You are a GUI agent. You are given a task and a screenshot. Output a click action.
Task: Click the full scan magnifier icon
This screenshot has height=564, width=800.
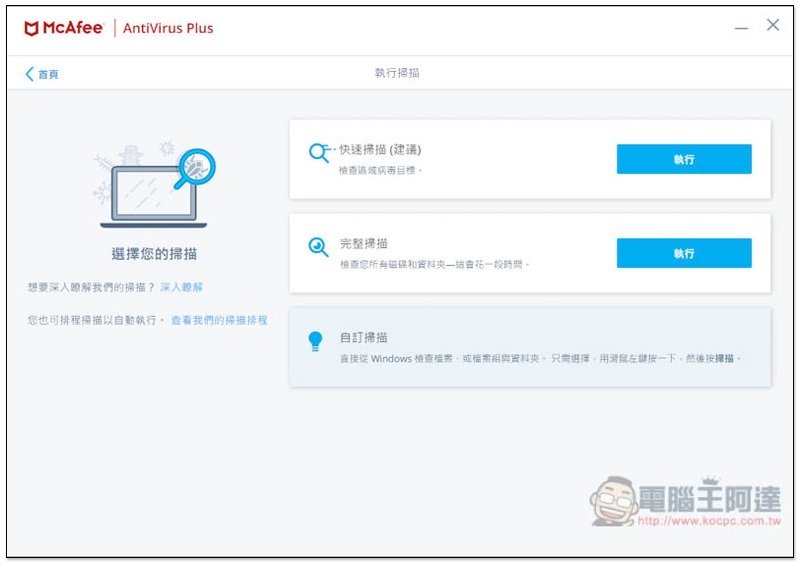[x=318, y=247]
